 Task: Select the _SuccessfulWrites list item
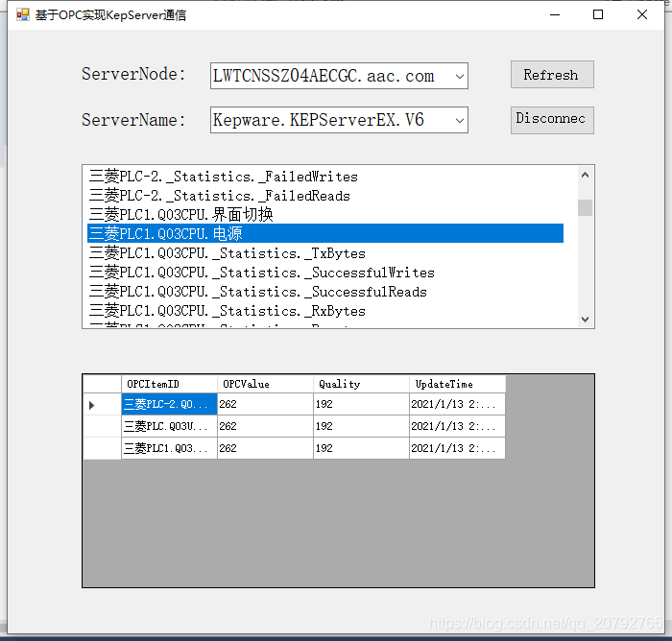point(325,273)
